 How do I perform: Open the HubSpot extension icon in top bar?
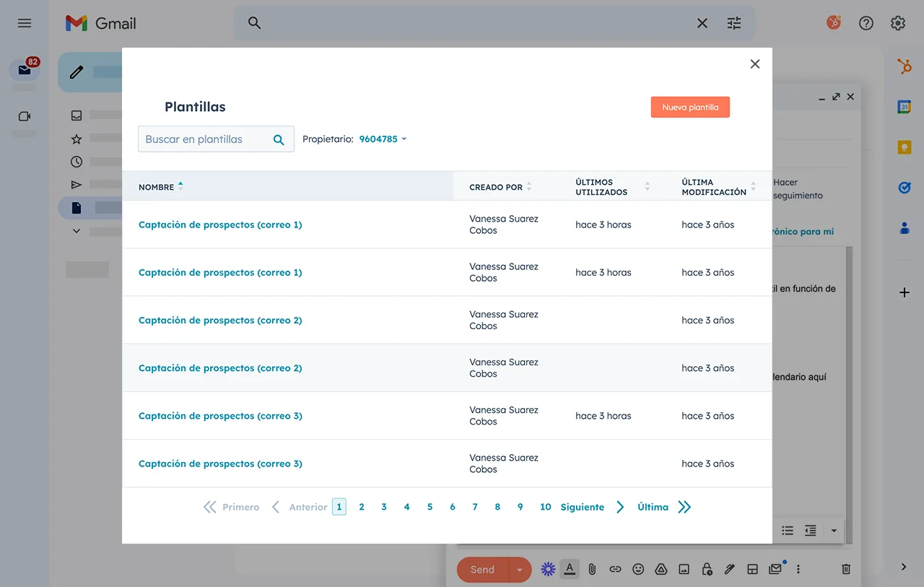834,23
